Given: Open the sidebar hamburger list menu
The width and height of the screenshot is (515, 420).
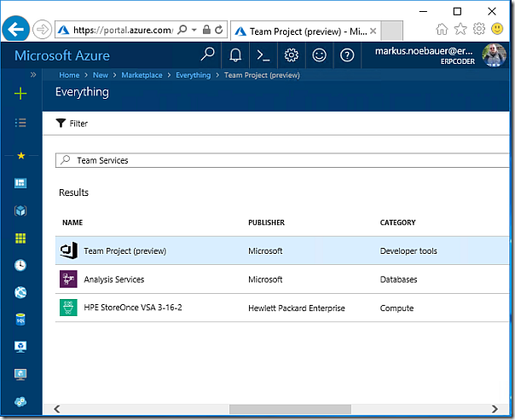Looking at the screenshot, I should click(x=21, y=123).
